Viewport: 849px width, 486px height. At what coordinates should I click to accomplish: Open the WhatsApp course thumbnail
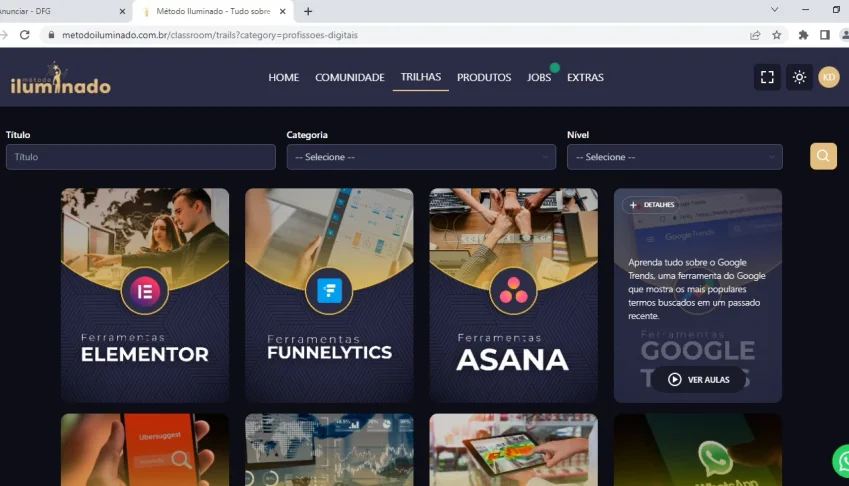click(x=698, y=450)
